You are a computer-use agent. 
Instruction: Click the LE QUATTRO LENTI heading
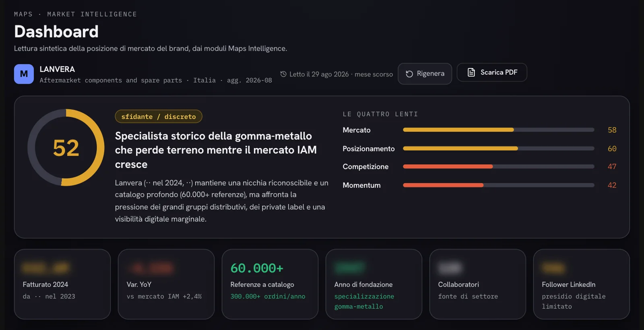(380, 114)
